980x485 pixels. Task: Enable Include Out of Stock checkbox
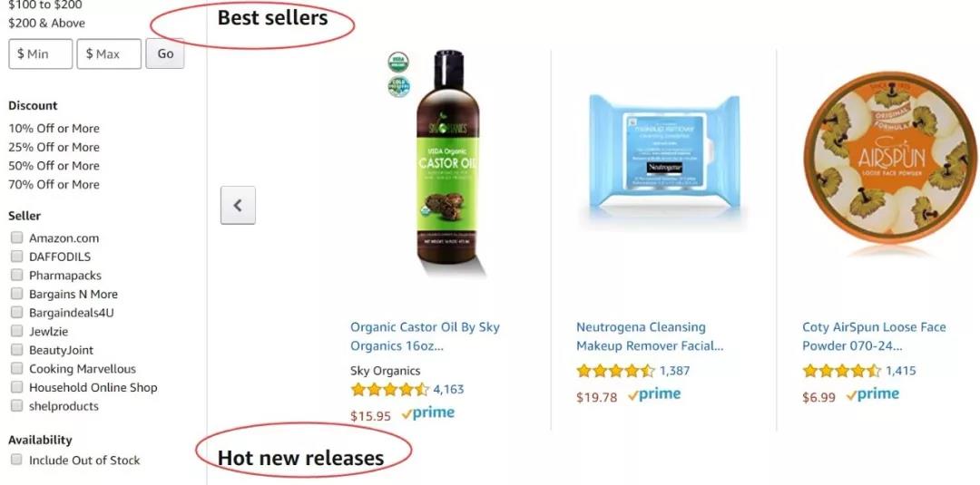[x=17, y=460]
